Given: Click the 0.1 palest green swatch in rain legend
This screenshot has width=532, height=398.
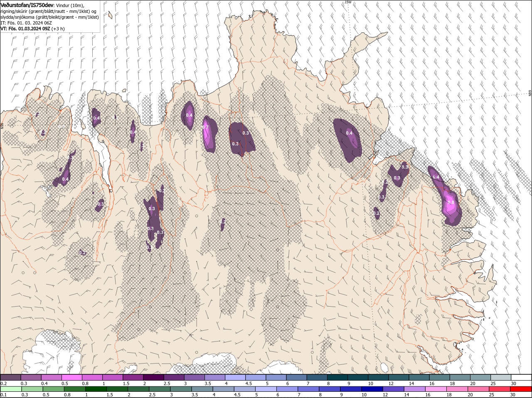Looking at the screenshot, I should [x=10, y=389].
